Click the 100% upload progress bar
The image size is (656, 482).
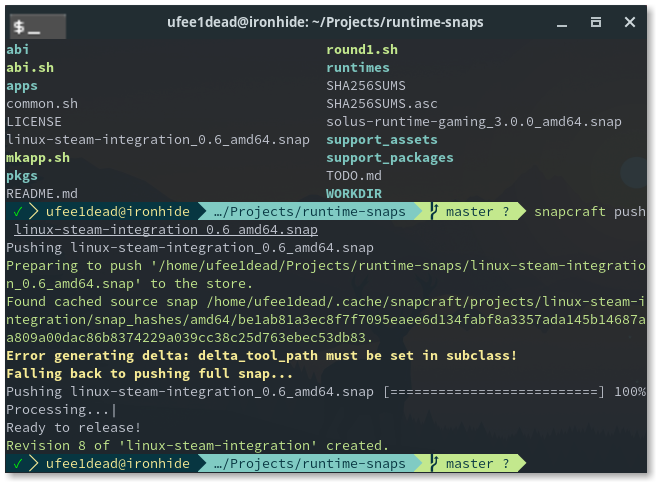(494, 392)
